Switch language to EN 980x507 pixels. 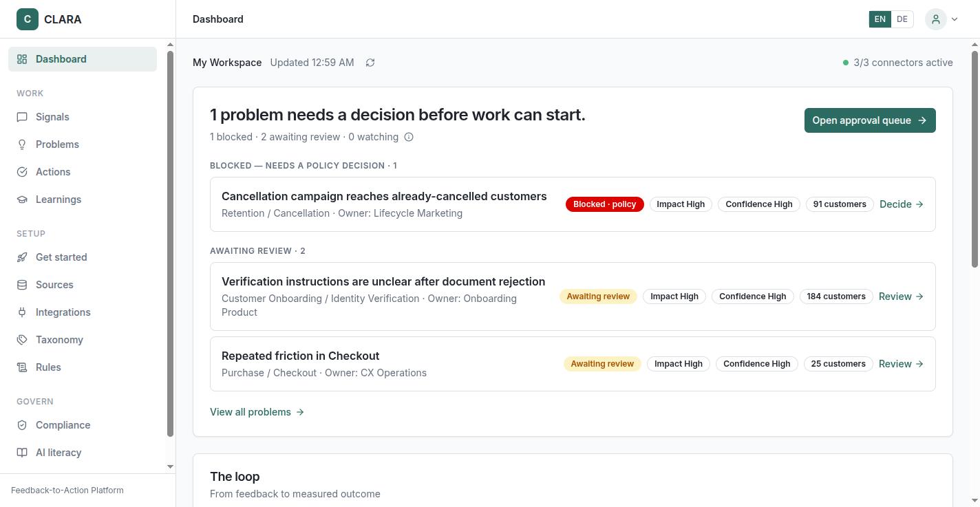[x=880, y=19]
